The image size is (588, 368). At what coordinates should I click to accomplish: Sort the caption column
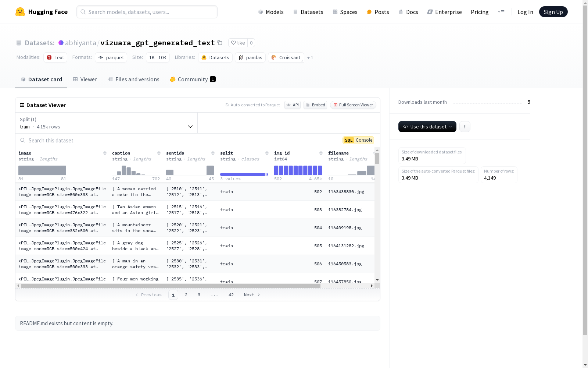pyautogui.click(x=159, y=153)
